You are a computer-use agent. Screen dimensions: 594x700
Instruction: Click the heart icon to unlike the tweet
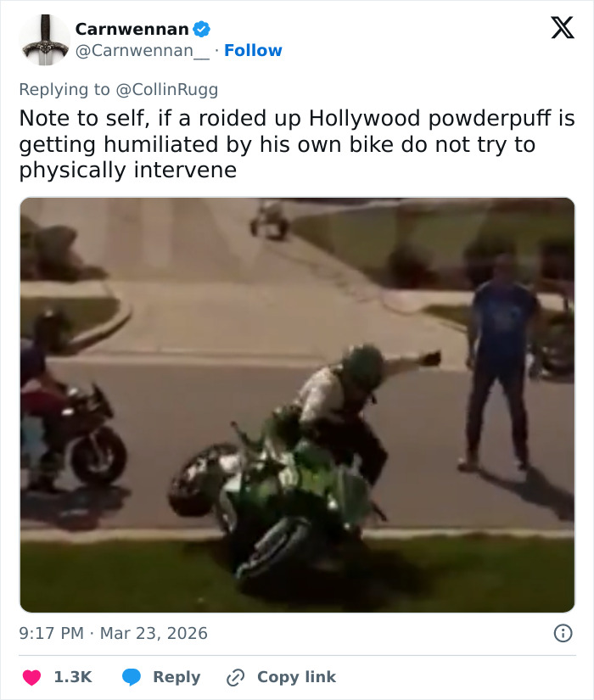coord(30,677)
